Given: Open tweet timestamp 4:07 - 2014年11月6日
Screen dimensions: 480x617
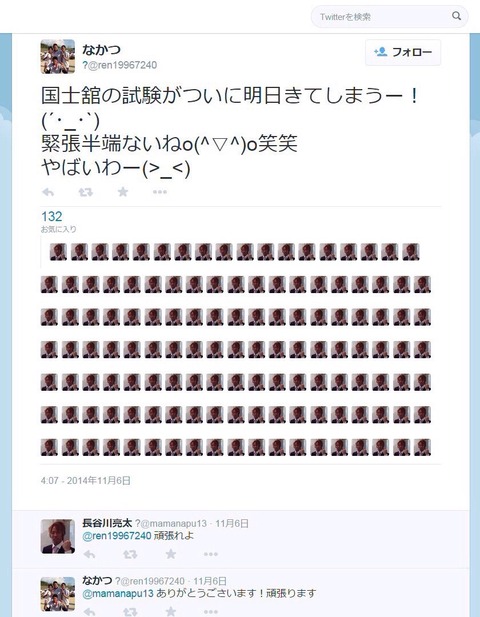Looking at the screenshot, I should [x=85, y=480].
